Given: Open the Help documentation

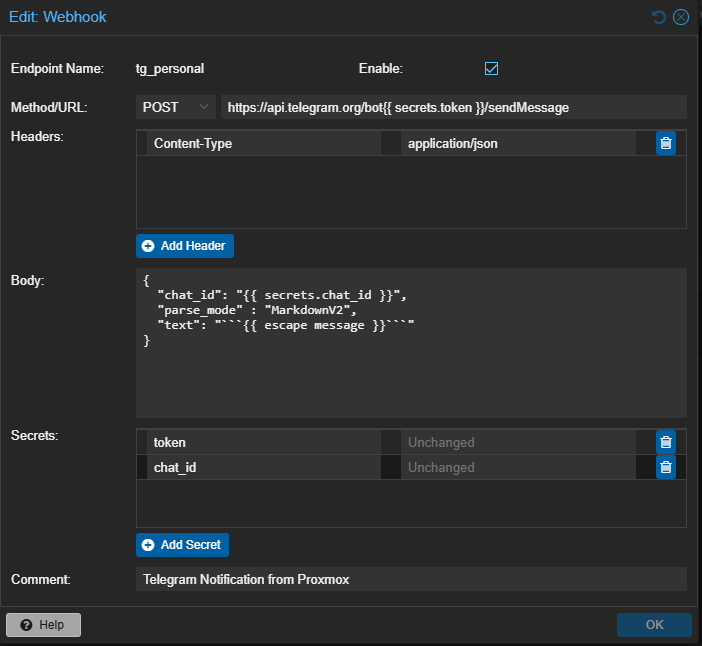Looking at the screenshot, I should pyautogui.click(x=43, y=625).
